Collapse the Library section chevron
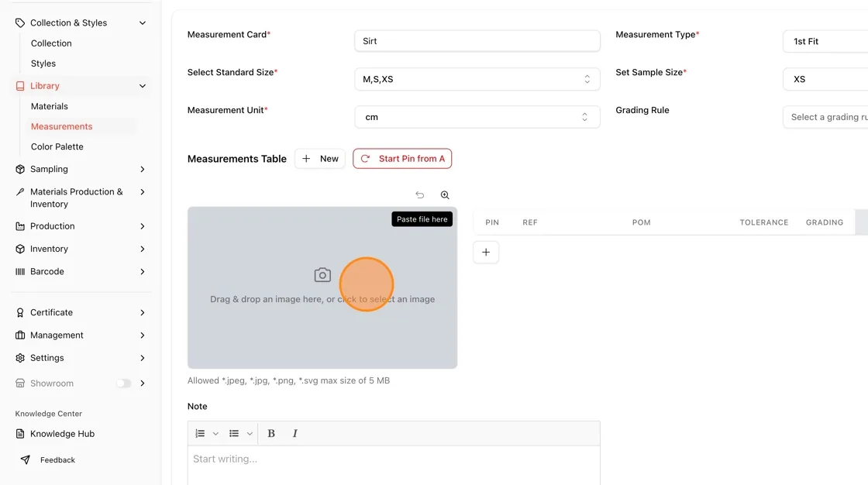 [143, 86]
